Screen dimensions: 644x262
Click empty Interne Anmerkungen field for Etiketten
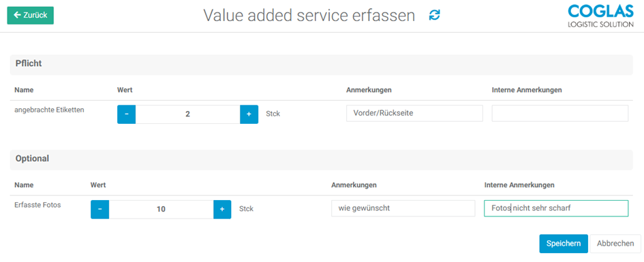[x=559, y=114]
